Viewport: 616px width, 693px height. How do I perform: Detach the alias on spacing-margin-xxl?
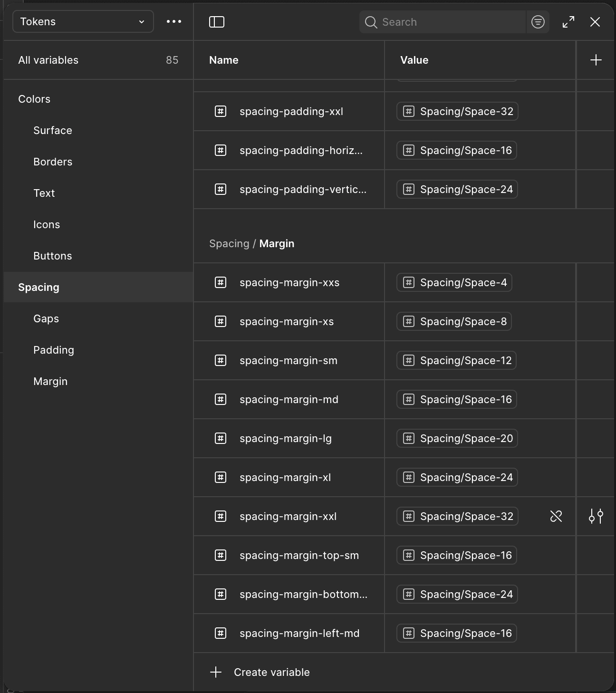tap(556, 516)
